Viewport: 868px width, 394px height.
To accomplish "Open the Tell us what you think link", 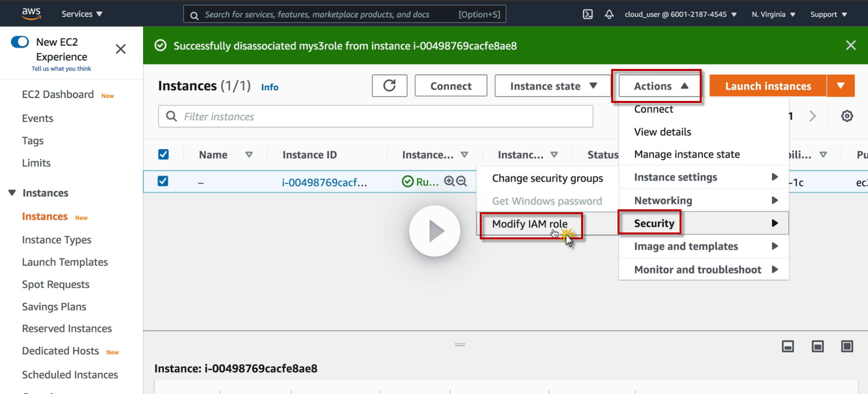I will pyautogui.click(x=62, y=69).
